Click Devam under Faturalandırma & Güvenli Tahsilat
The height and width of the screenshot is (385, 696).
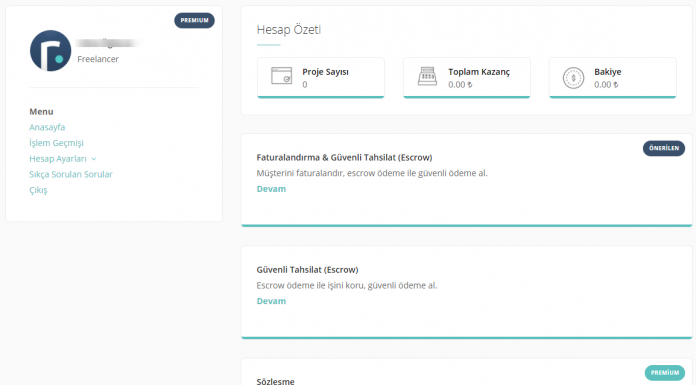coord(271,189)
